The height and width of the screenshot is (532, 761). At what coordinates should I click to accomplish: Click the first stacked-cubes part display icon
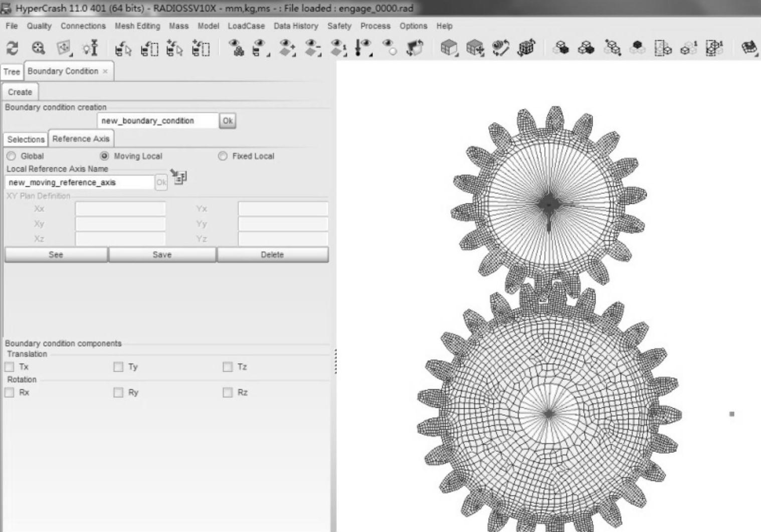(x=561, y=48)
